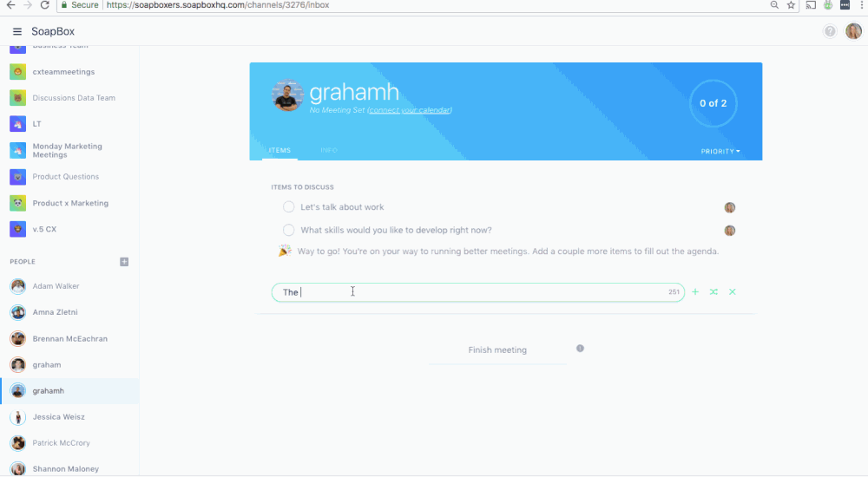Viewport: 868px width, 477px height.
Task: Add a new person with the plus icon
Action: click(124, 262)
